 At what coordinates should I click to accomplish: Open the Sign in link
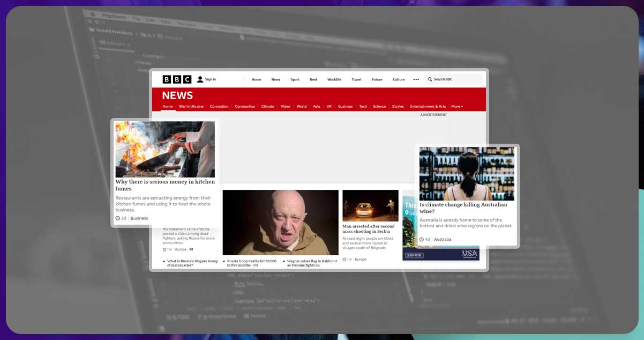[211, 79]
